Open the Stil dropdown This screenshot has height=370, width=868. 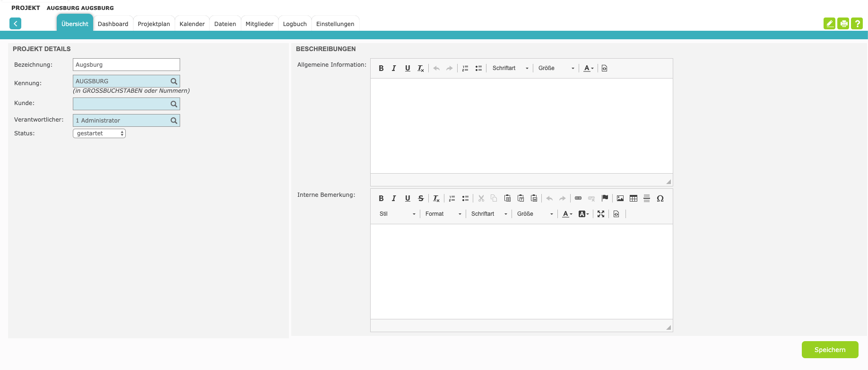(397, 214)
